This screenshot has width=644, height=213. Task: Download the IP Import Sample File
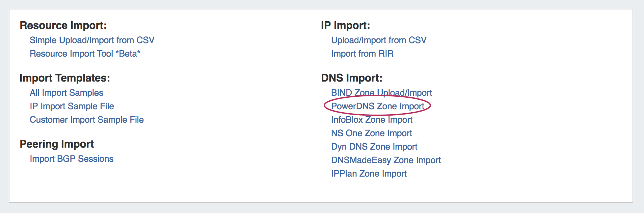coord(72,106)
